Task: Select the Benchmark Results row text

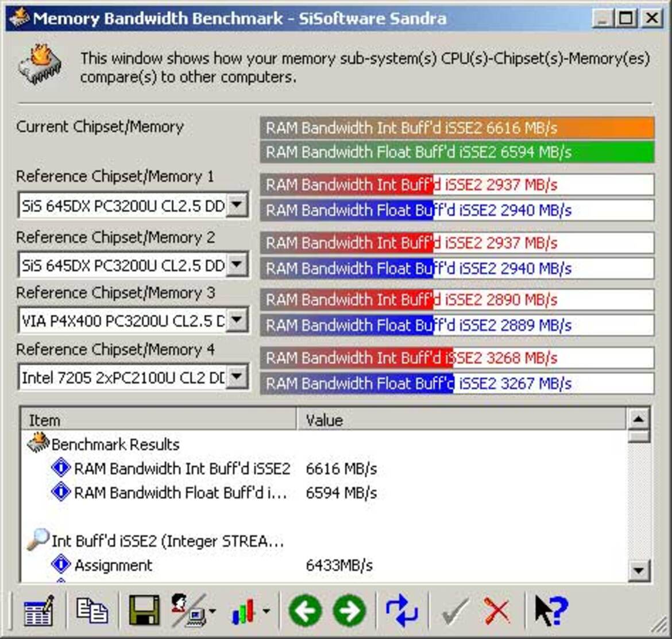Action: click(115, 444)
